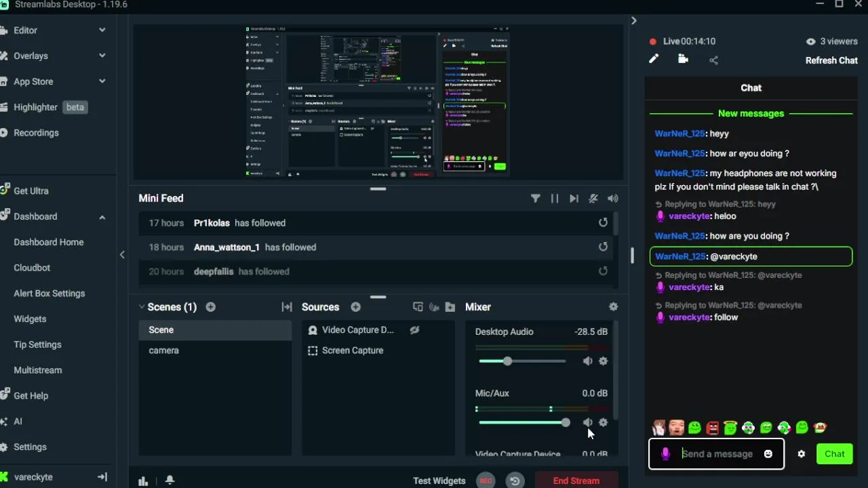Open Get Help in sidebar
The image size is (868, 488).
(31, 396)
